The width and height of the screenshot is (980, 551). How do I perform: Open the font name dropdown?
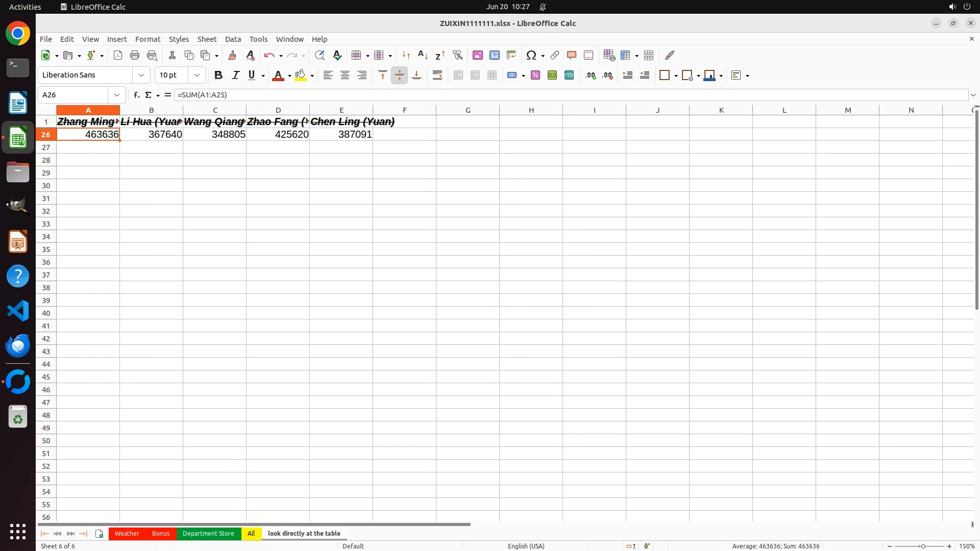pos(141,75)
